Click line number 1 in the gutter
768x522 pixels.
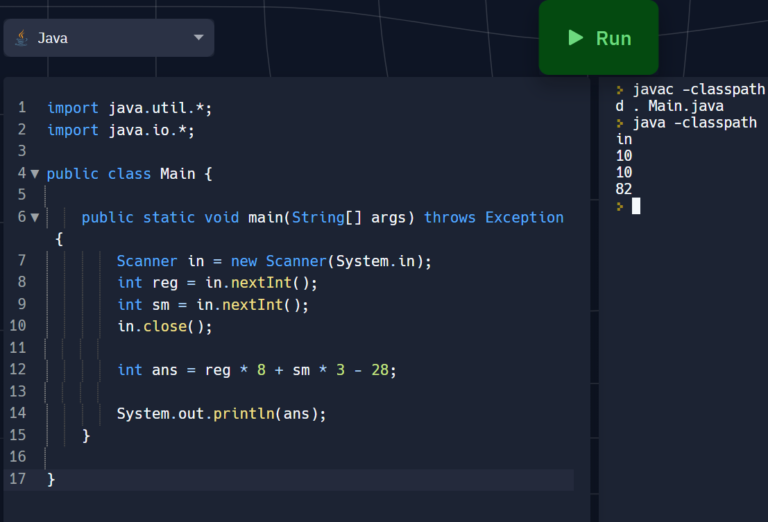[21, 108]
